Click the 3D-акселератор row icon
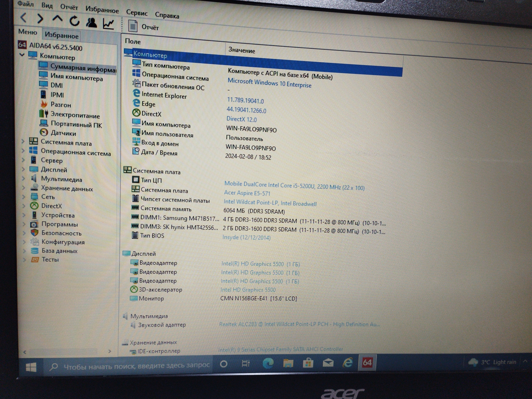The image size is (532, 399). point(134,289)
